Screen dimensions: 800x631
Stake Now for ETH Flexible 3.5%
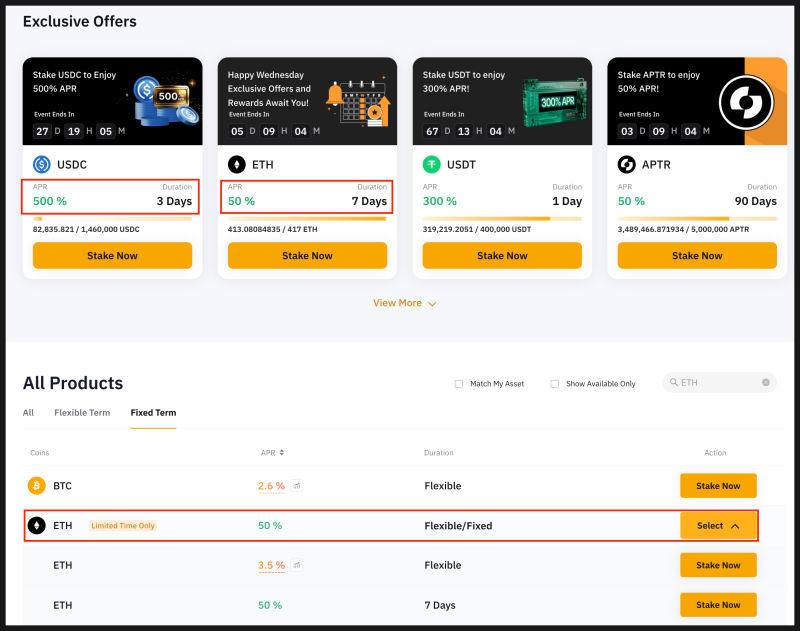718,565
